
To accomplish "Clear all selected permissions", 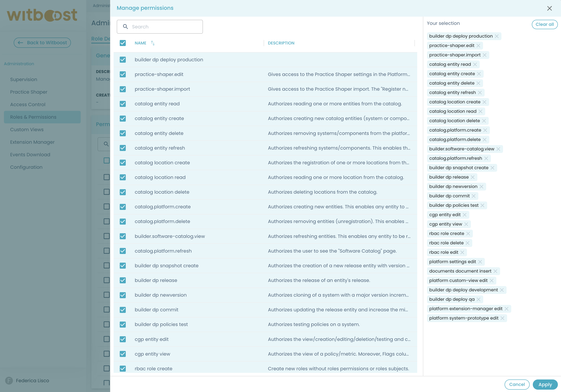I will pos(545,24).
